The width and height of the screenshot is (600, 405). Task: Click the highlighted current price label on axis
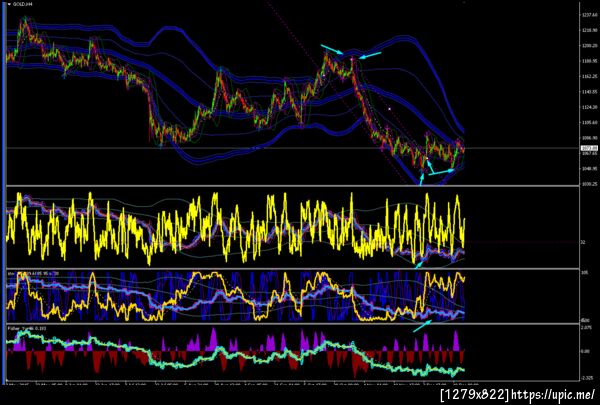588,149
